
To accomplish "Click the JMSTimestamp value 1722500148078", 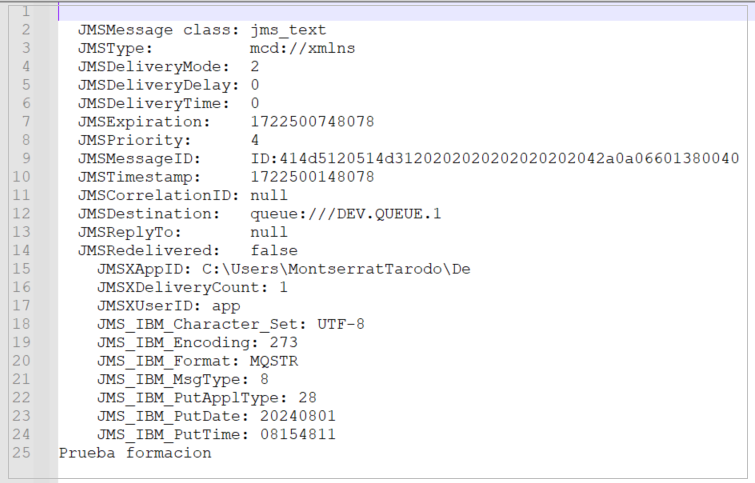I will 312,176.
